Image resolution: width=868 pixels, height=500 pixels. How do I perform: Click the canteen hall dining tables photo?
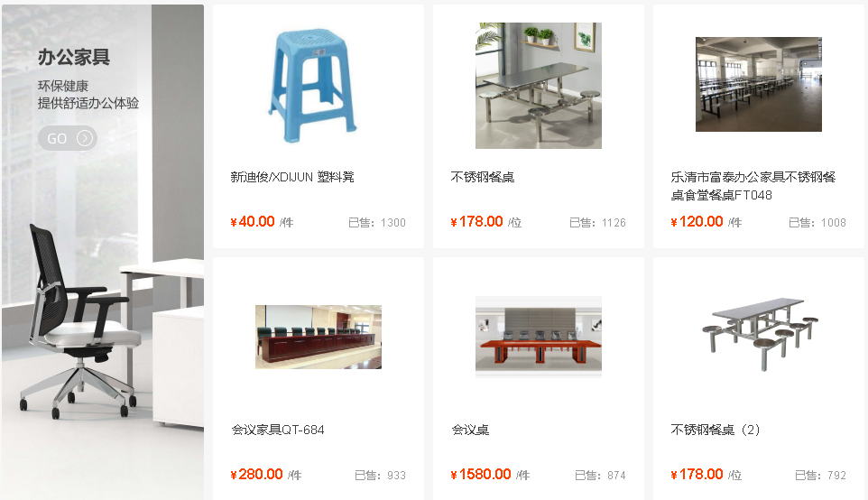tap(759, 84)
